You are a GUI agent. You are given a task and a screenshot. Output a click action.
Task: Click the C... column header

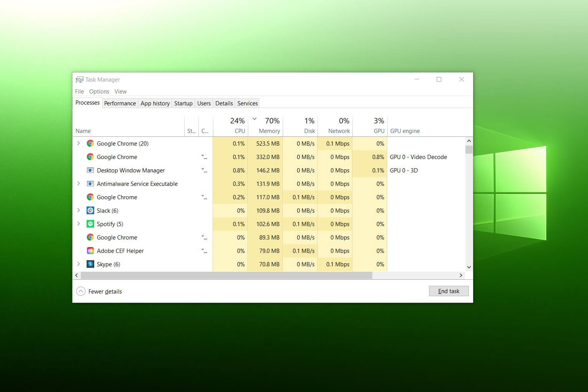pos(206,126)
